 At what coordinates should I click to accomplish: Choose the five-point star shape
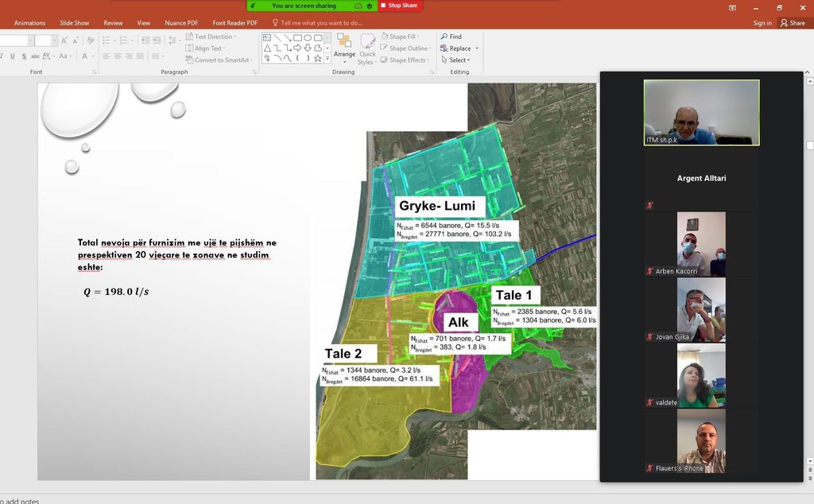318,58
